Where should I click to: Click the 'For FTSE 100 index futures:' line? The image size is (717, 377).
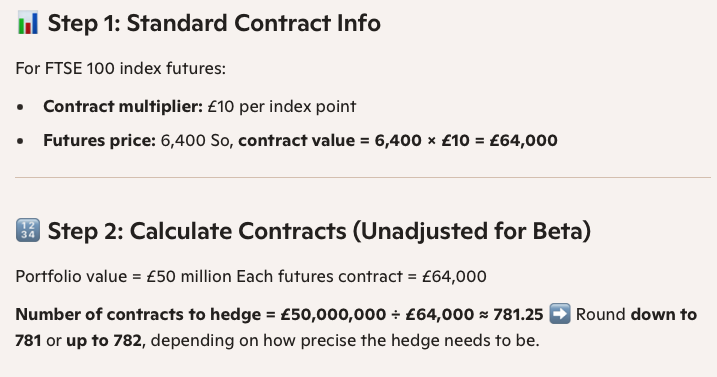121,69
